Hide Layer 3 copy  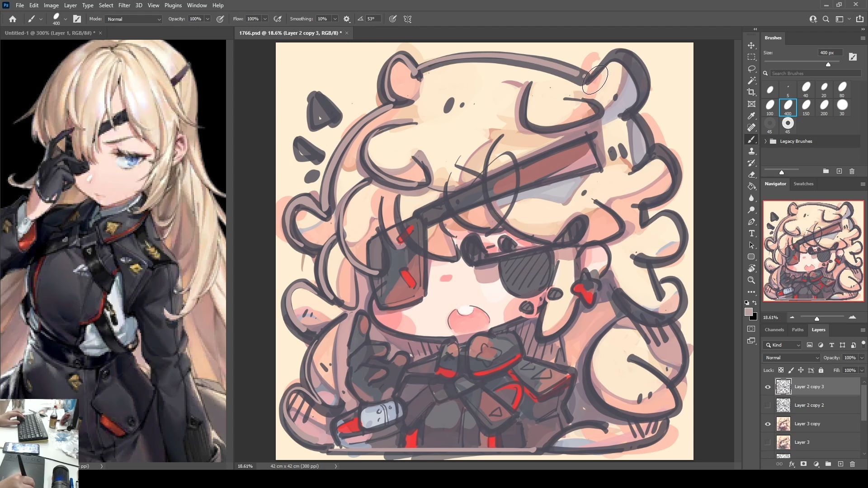pyautogui.click(x=768, y=424)
